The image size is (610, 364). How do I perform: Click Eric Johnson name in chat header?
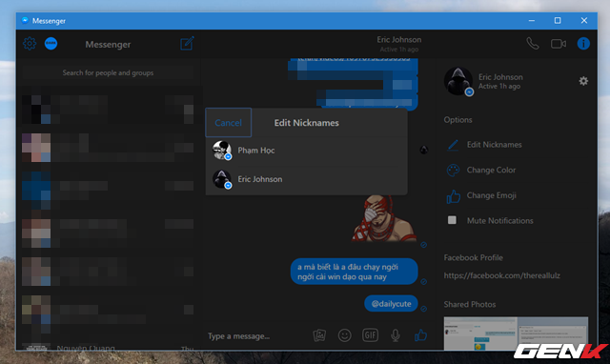click(398, 40)
